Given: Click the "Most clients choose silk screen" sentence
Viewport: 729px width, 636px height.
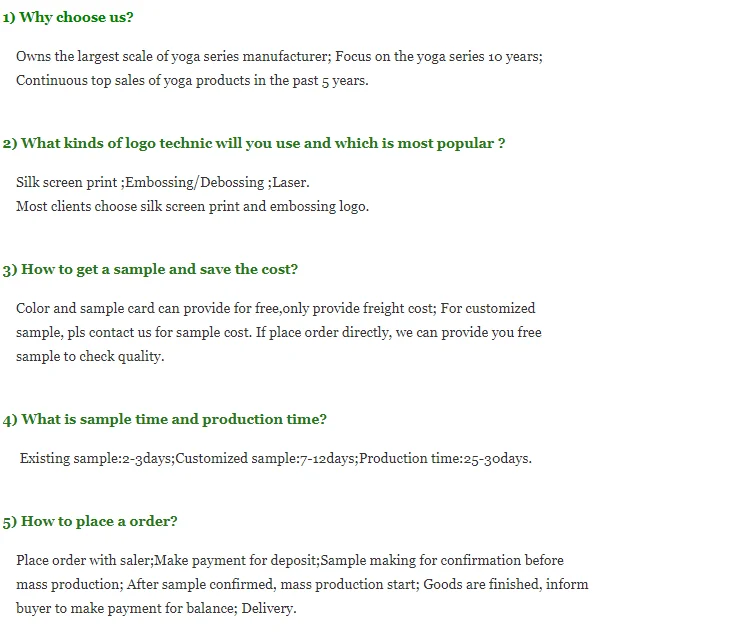Looking at the screenshot, I should click(x=192, y=206).
